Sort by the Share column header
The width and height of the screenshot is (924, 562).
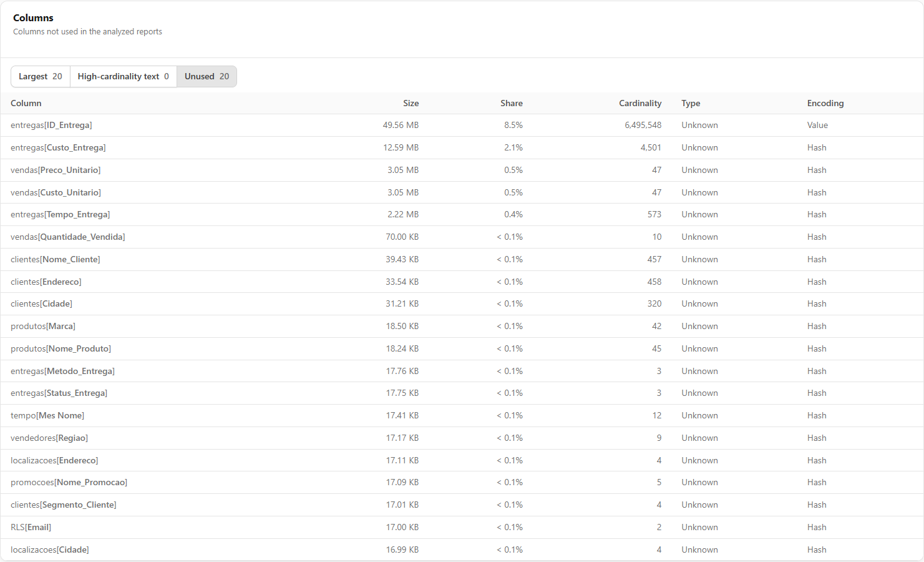[x=511, y=103]
